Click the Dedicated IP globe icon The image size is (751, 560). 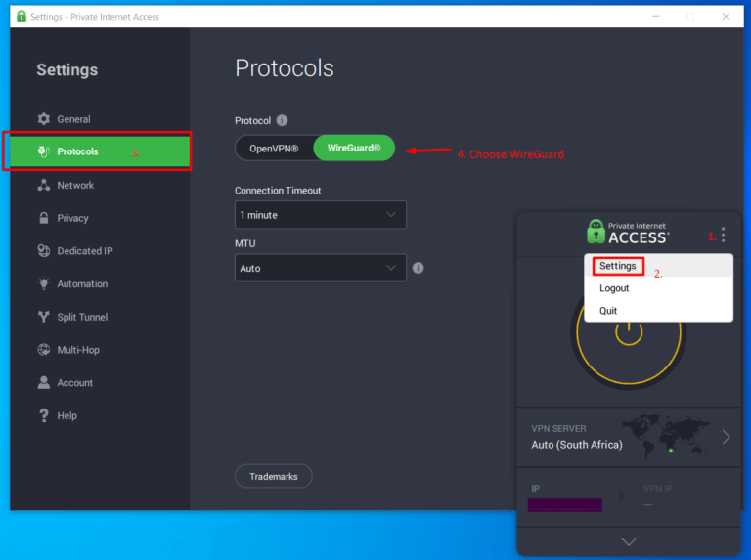[44, 251]
